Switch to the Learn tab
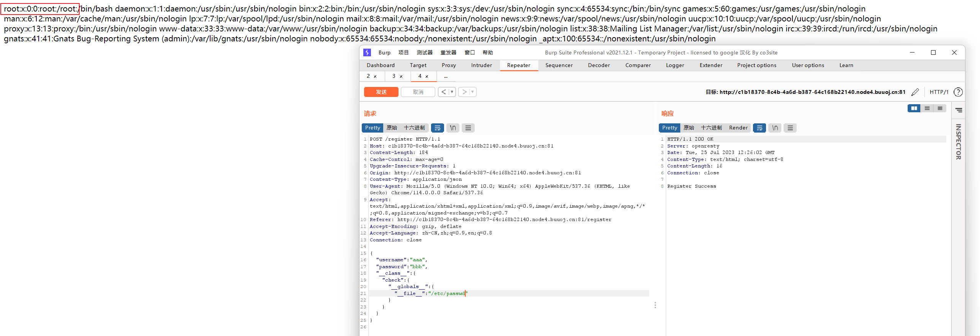Image resolution: width=980 pixels, height=336 pixels. (846, 66)
